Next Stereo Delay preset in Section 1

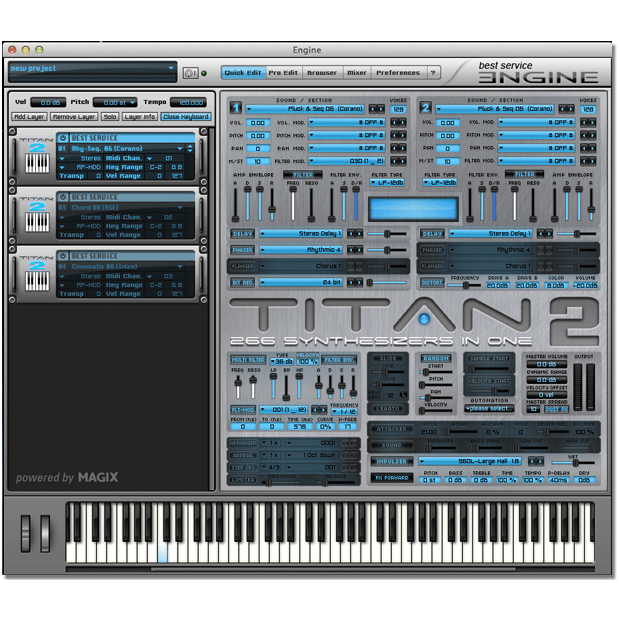pyautogui.click(x=359, y=234)
